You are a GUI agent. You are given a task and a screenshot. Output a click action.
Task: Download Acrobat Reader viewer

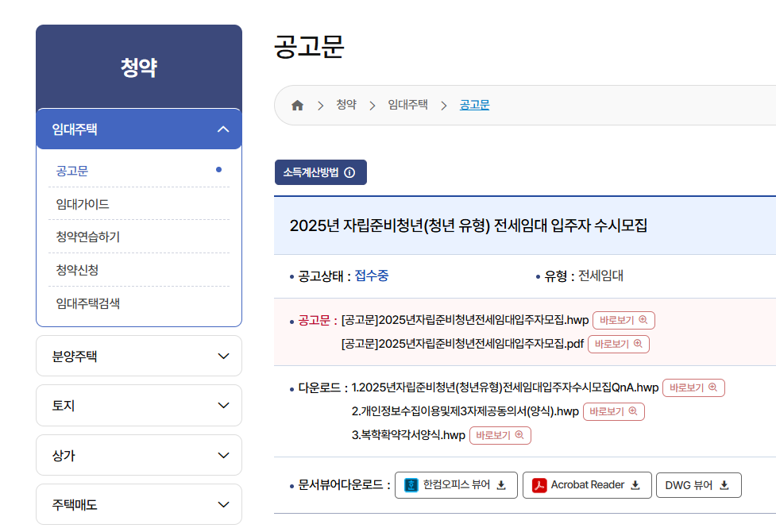pyautogui.click(x=587, y=485)
